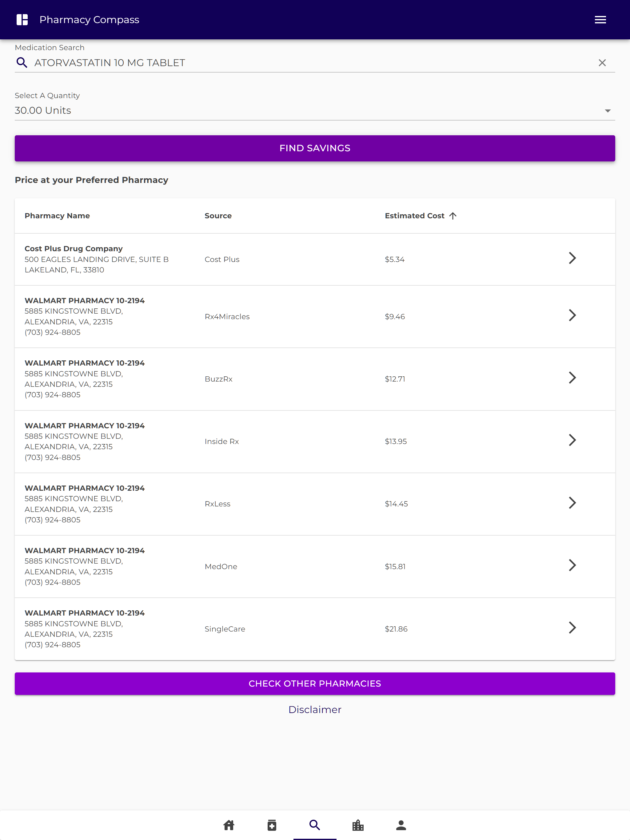The height and width of the screenshot is (840, 630).
Task: Click the $12.71 estimated cost
Action: coord(395,379)
